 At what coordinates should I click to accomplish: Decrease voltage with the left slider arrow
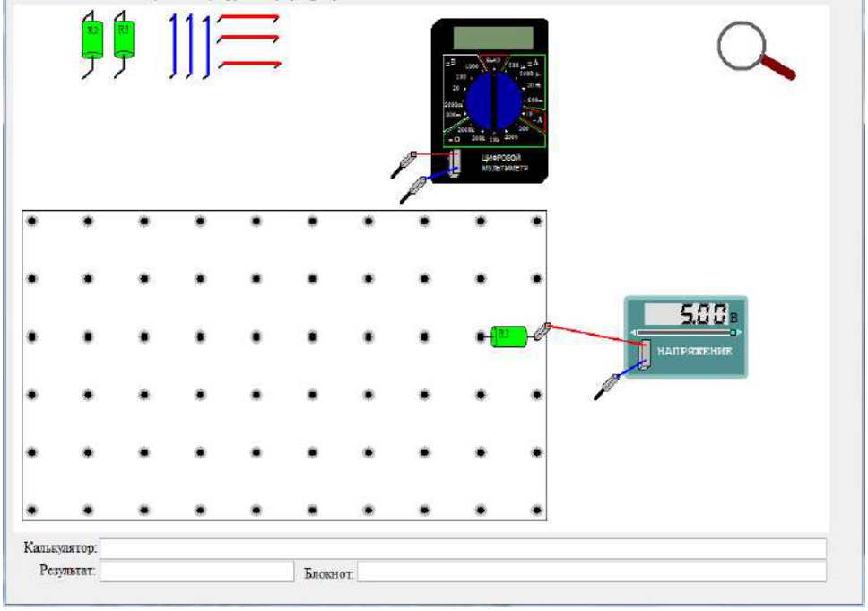633,333
